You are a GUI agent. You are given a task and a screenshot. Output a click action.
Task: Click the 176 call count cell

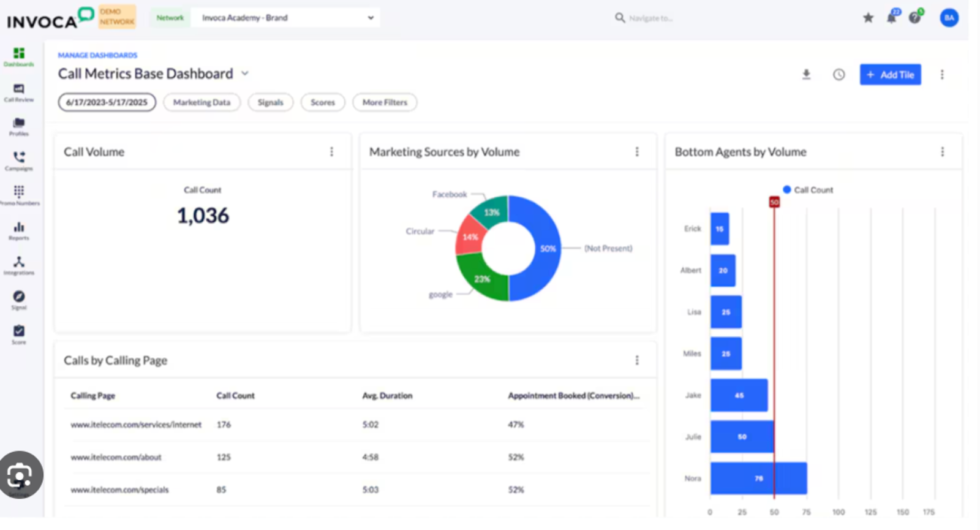[x=224, y=425]
